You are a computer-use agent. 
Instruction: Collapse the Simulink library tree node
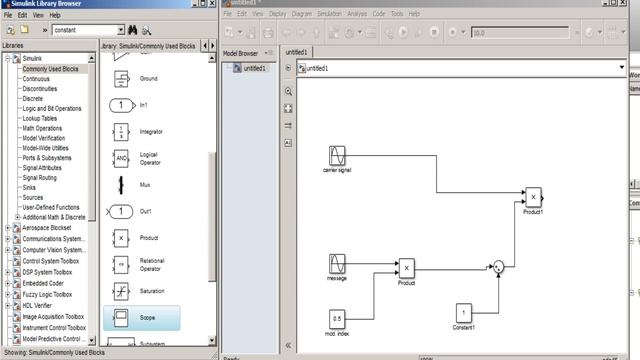[7, 58]
